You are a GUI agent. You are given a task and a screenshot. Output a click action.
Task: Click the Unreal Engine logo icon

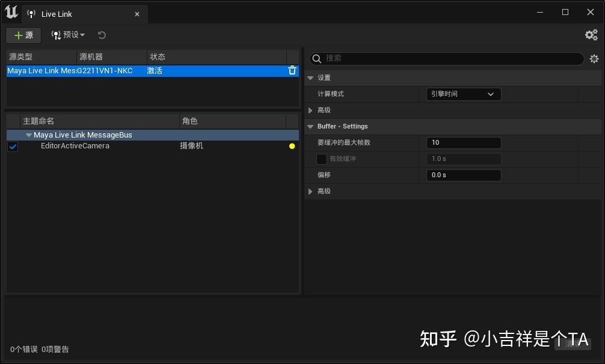click(11, 11)
